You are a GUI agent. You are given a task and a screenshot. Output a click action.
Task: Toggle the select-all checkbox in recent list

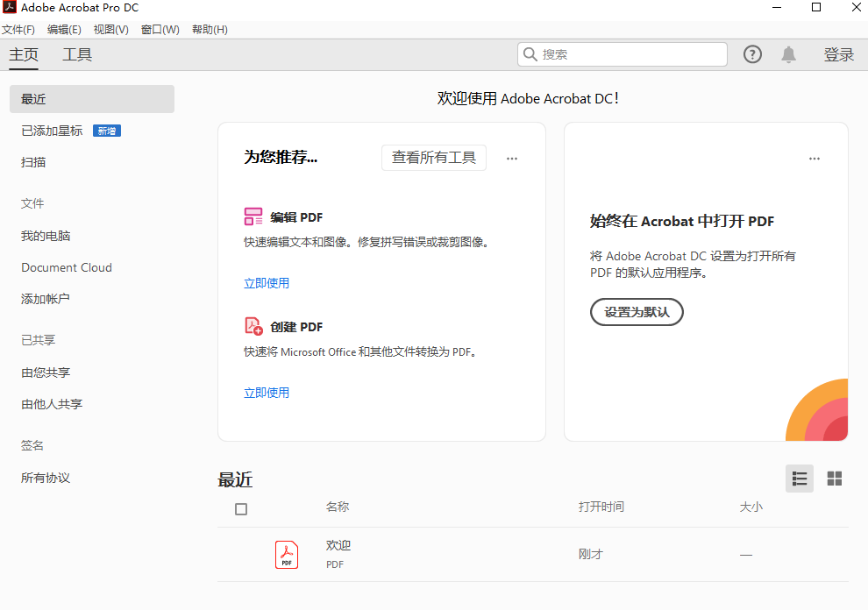click(x=241, y=509)
